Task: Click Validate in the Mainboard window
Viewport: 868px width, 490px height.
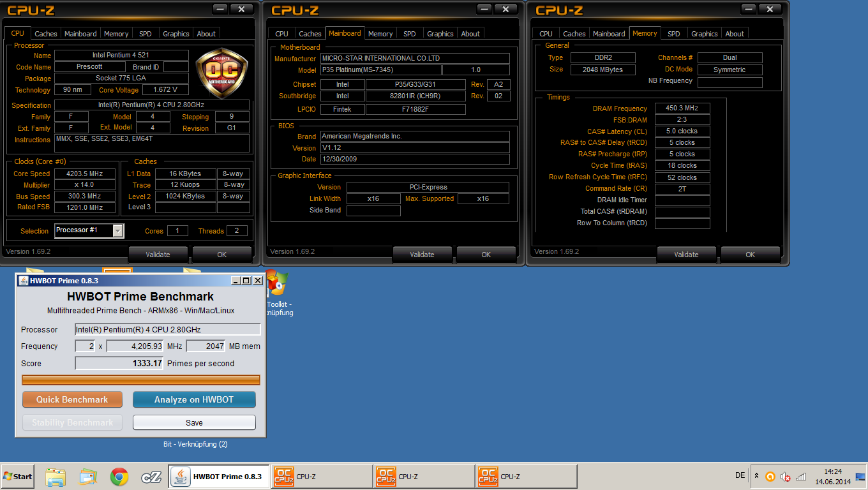Action: coord(422,255)
